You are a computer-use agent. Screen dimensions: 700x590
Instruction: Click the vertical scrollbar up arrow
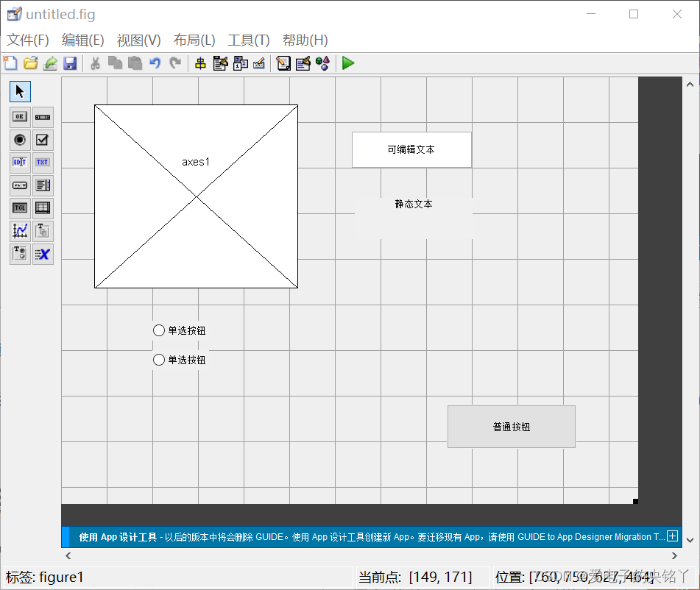pyautogui.click(x=690, y=85)
